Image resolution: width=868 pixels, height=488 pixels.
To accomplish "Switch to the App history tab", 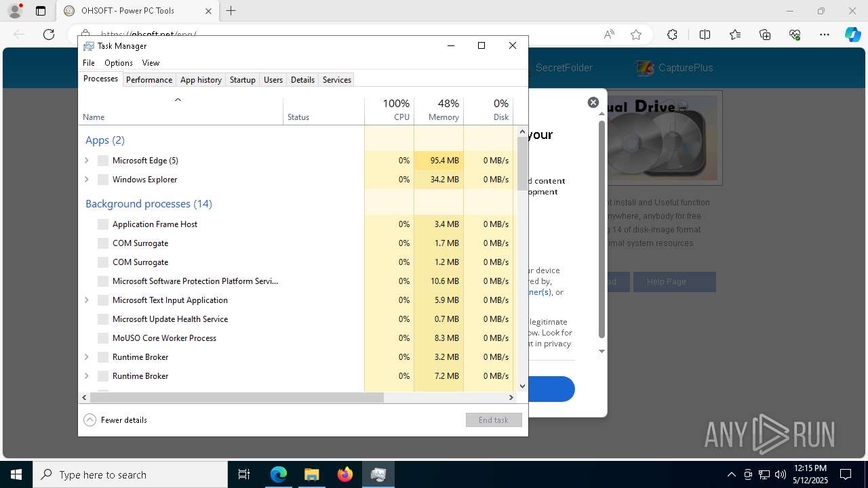I will (x=201, y=80).
